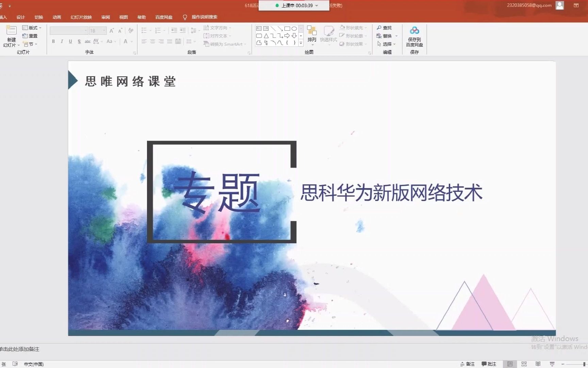The width and height of the screenshot is (588, 368).
Task: Open the Character Spacing (AV) dropdown
Action: [x=98, y=41]
